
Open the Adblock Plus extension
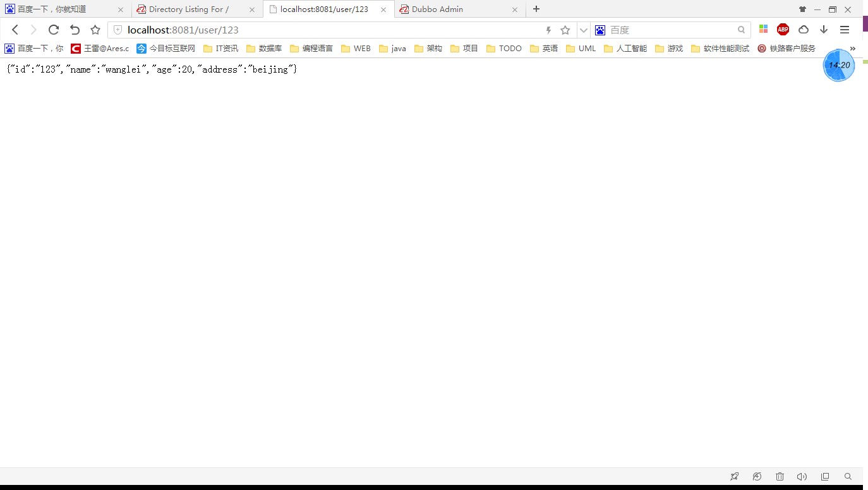(x=783, y=29)
